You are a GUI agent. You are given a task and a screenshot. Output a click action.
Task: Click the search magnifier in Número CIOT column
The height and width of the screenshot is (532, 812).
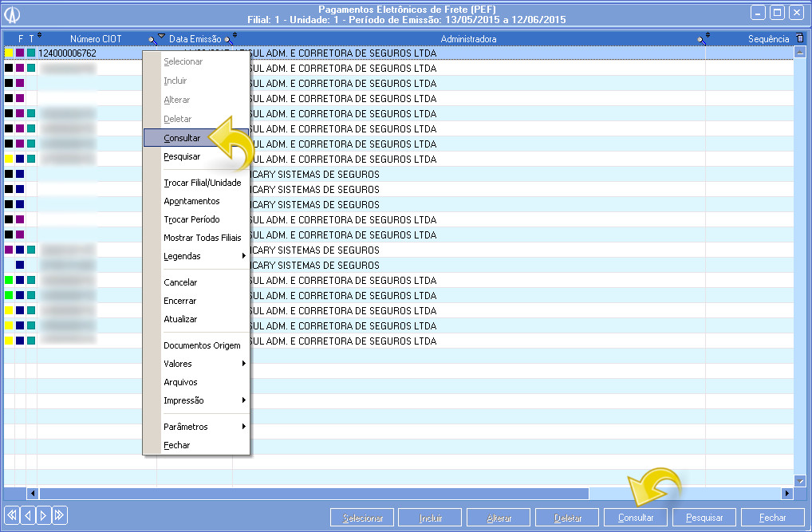point(152,39)
